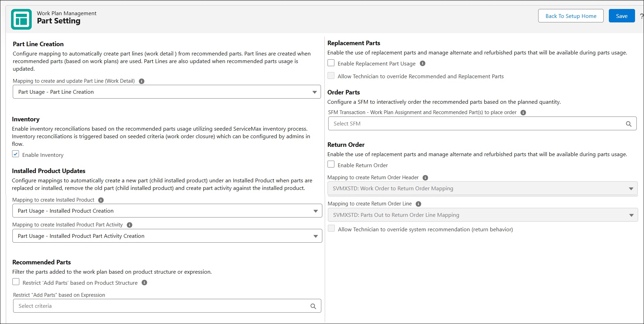Click the Restrict "Add Parts" based on Expression label
Screen dimensions: 644x324
click(x=59, y=295)
